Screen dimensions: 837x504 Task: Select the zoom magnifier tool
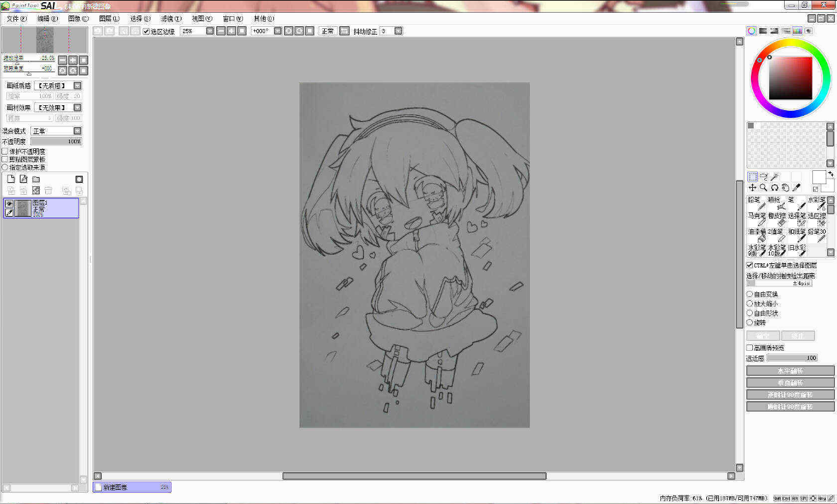[764, 188]
